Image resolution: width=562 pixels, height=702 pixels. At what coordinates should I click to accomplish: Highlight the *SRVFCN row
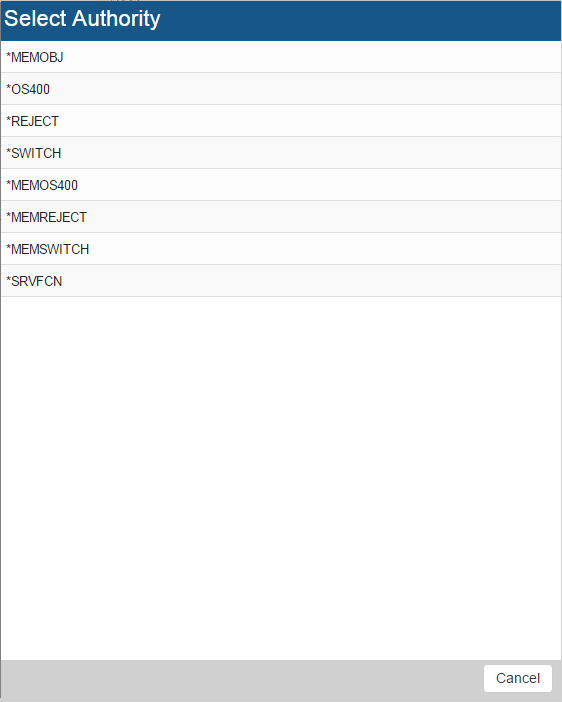(281, 281)
